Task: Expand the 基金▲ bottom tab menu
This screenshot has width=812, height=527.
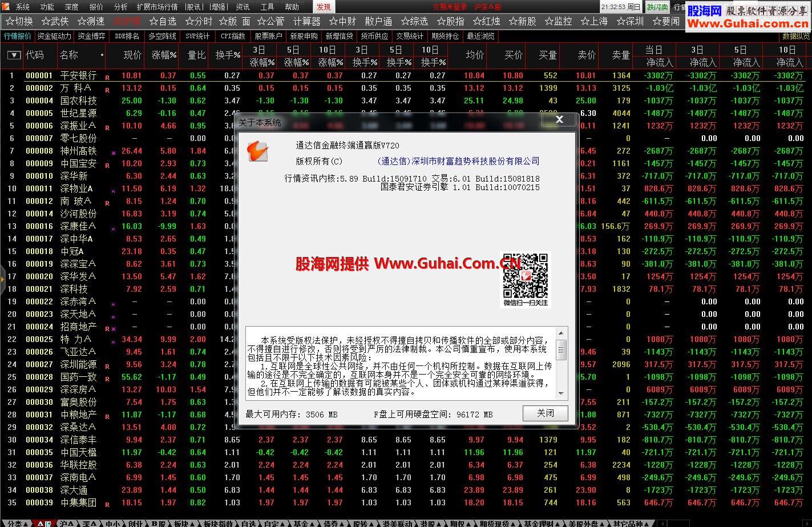Action: [304, 523]
